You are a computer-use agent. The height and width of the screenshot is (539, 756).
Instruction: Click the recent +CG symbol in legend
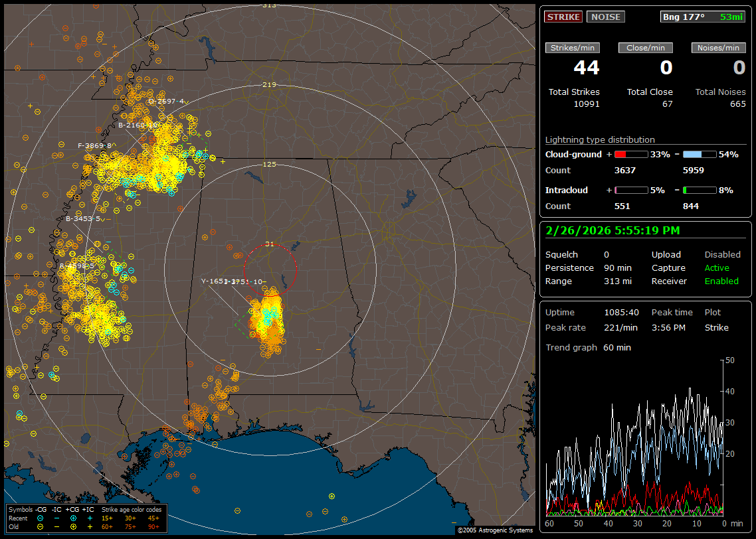click(x=73, y=518)
